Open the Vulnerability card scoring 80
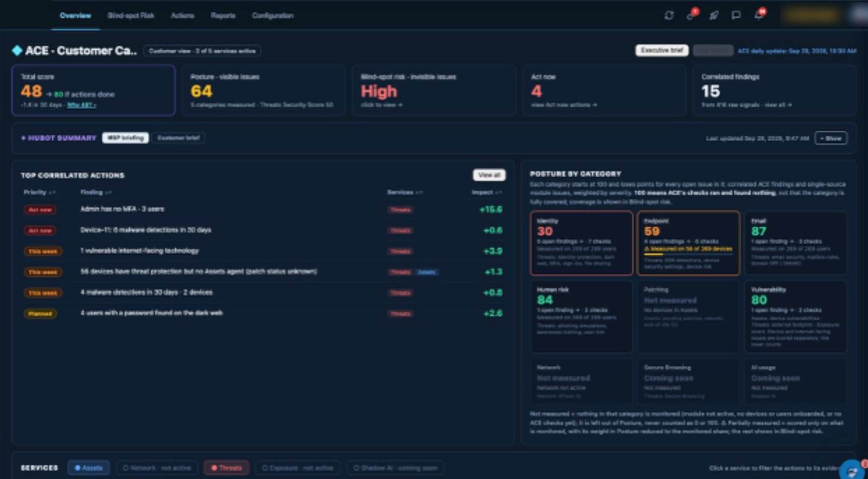This screenshot has height=479, width=868. pyautogui.click(x=795, y=317)
